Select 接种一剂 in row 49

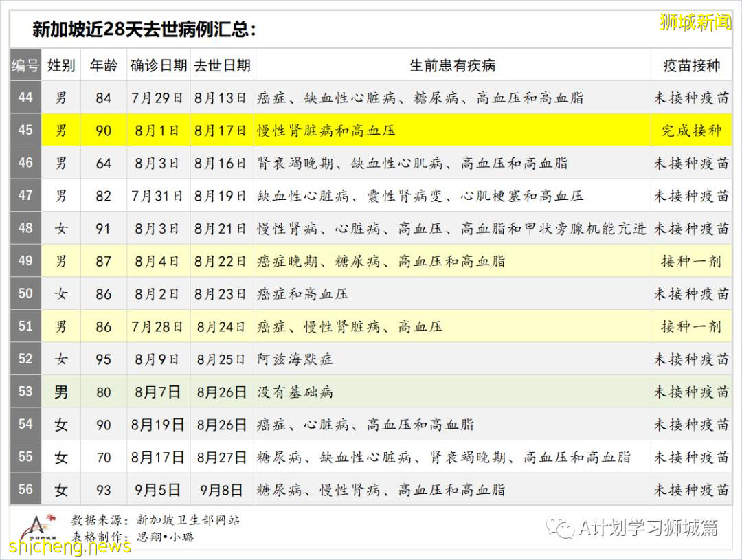691,261
